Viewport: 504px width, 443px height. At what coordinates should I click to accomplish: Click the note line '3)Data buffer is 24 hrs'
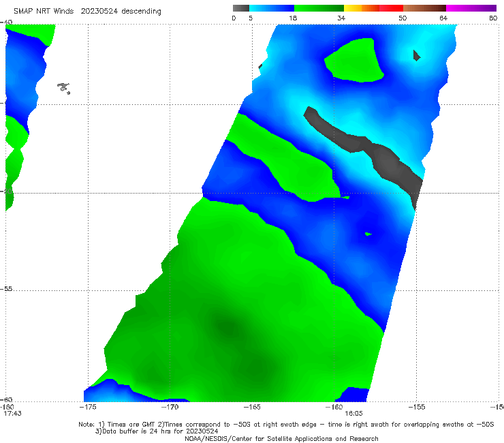[157, 431]
